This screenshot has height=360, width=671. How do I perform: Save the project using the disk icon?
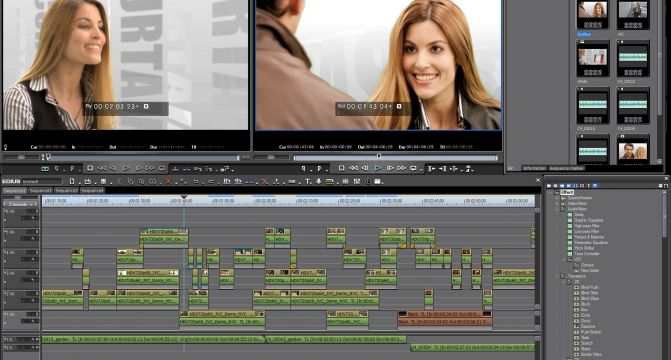[x=103, y=181]
